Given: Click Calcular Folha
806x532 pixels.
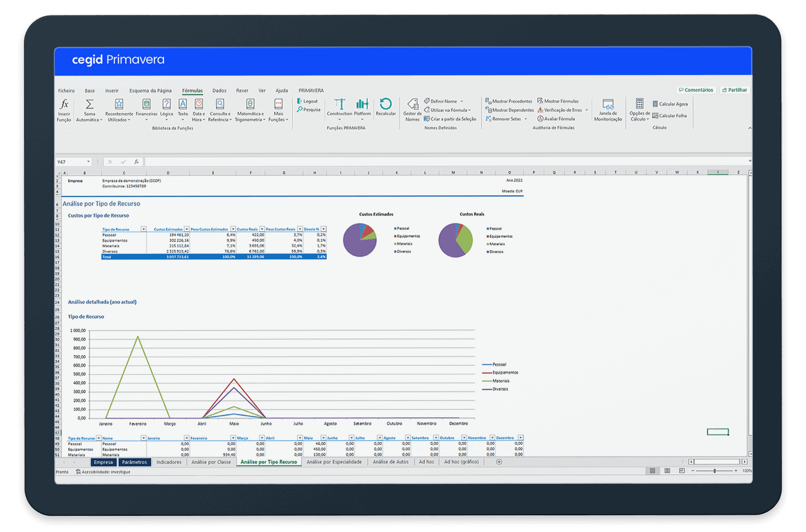Looking at the screenshot, I should (x=669, y=116).
